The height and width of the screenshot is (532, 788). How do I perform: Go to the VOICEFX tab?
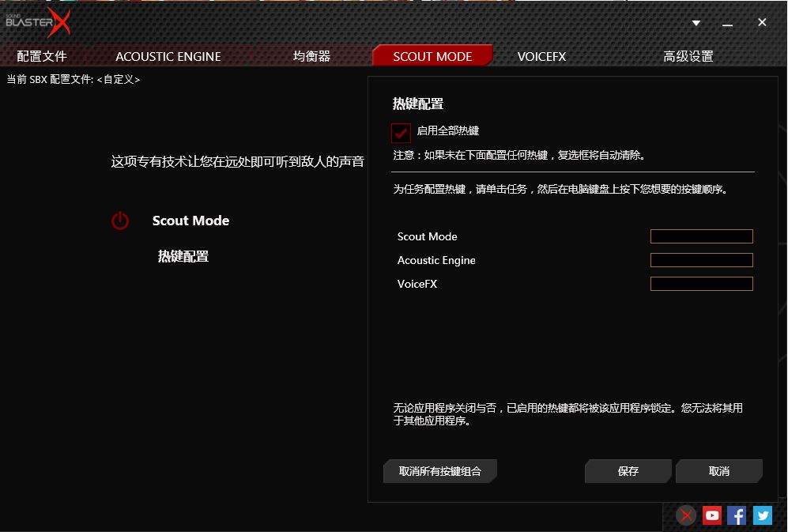pyautogui.click(x=541, y=56)
